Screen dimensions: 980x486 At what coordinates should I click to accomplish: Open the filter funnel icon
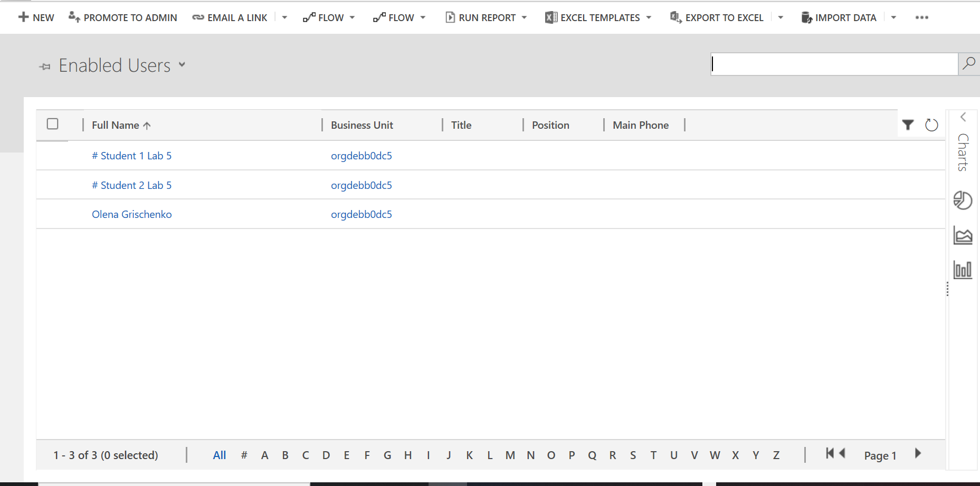coord(908,125)
